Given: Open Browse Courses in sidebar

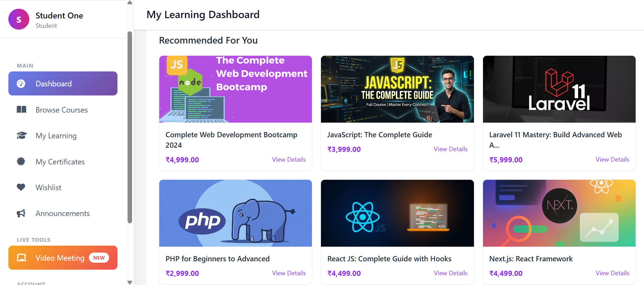Looking at the screenshot, I should (x=63, y=110).
